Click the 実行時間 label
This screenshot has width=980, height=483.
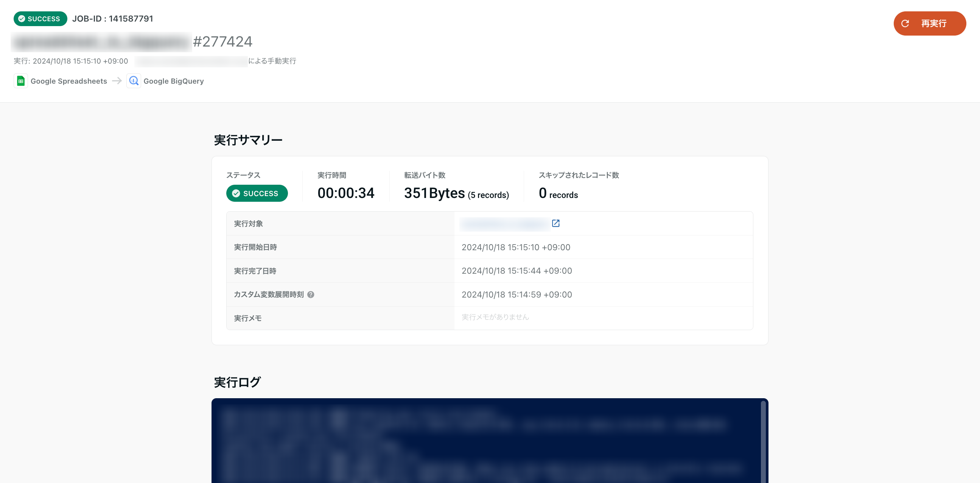click(332, 176)
